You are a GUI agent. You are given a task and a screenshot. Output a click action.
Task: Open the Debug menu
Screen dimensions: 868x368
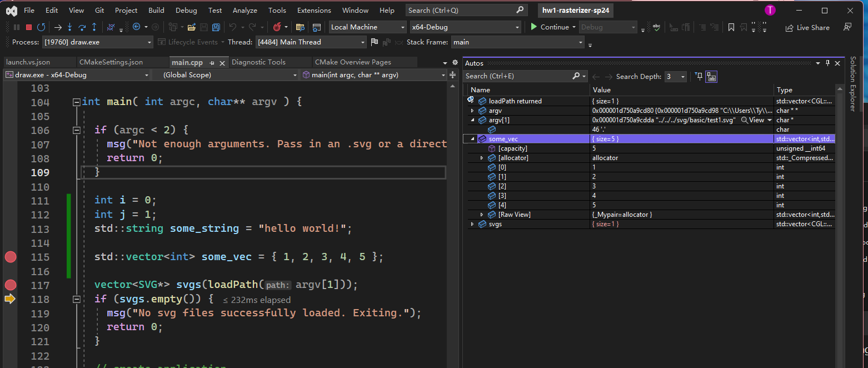(186, 9)
